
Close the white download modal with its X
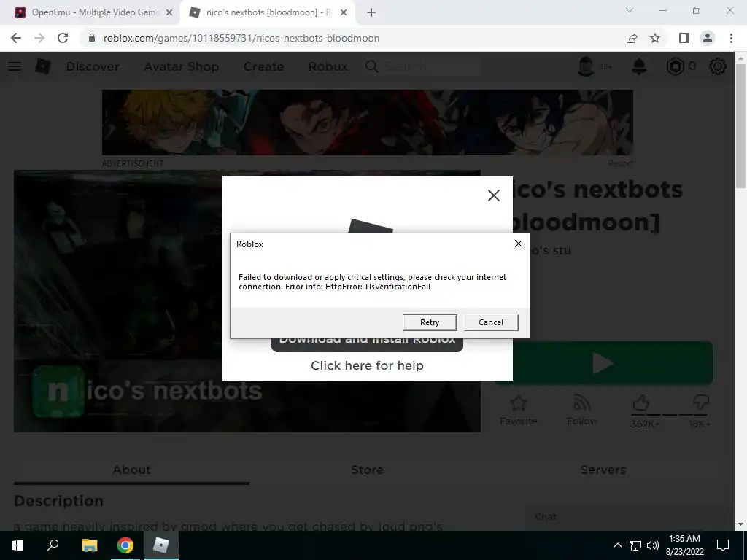[494, 195]
